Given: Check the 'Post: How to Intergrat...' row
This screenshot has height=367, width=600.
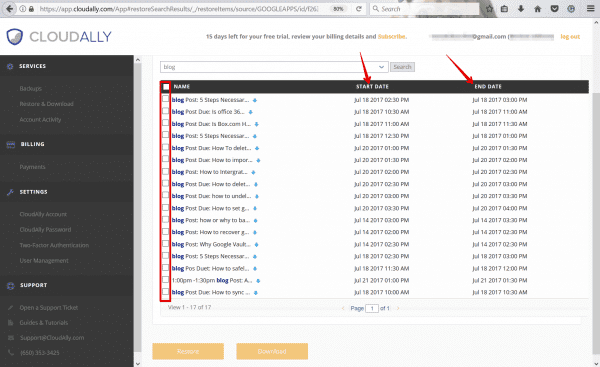Looking at the screenshot, I should pyautogui.click(x=165, y=171).
